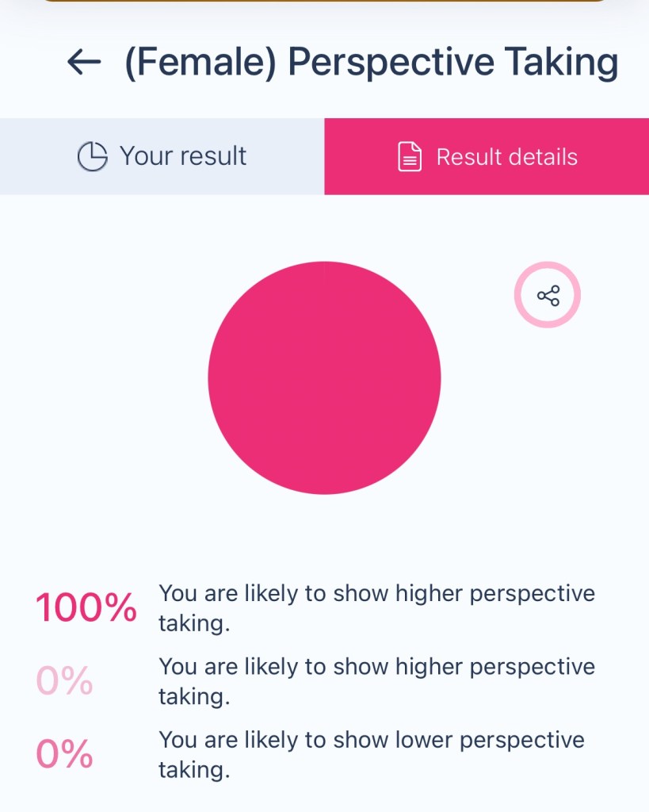Switch to the Your result tab

[162, 156]
